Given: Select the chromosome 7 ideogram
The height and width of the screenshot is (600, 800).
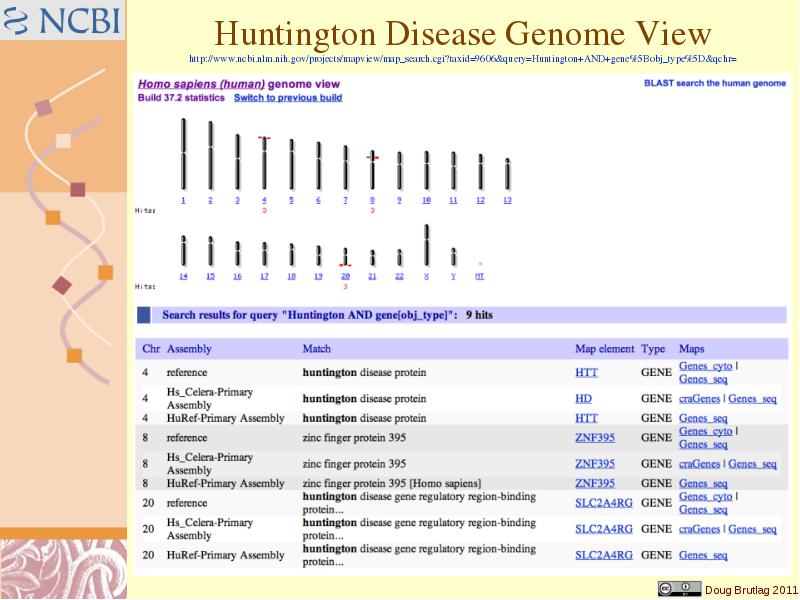Looking at the screenshot, I should (346, 168).
